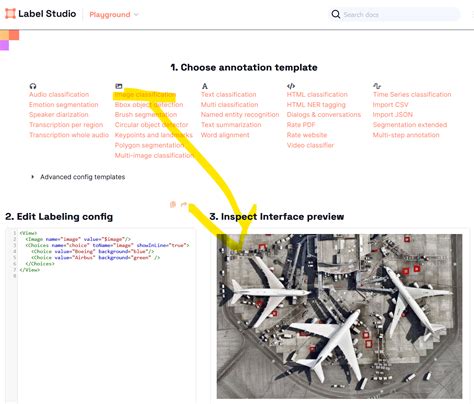Screen dimensions: 474x404
Task: Select the Audio classification template
Action: point(59,95)
